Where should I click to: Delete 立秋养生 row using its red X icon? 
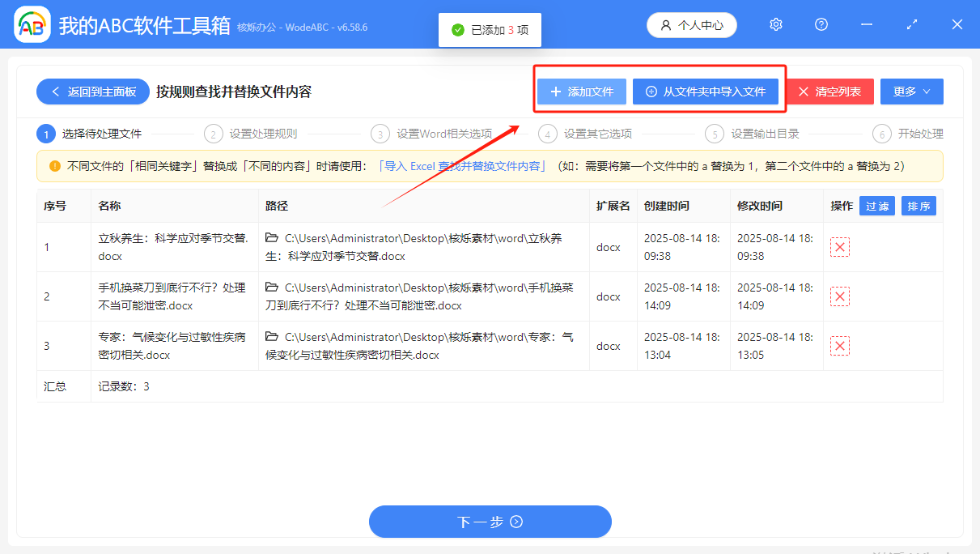click(839, 247)
